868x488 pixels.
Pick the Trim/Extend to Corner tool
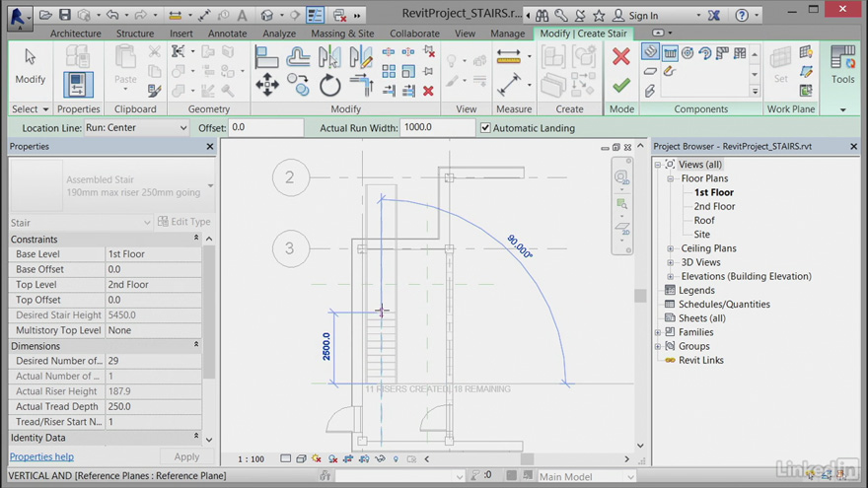(x=361, y=85)
